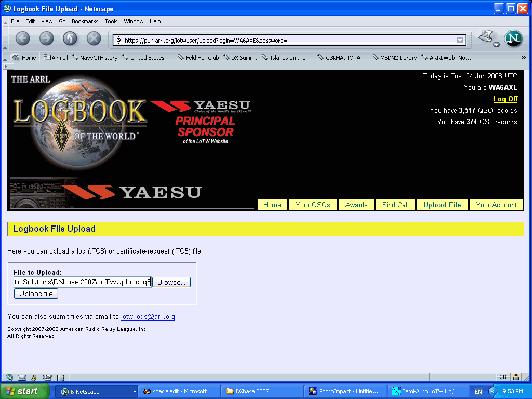Open the Airmail bookmark folder
The width and height of the screenshot is (532, 399).
tap(56, 58)
